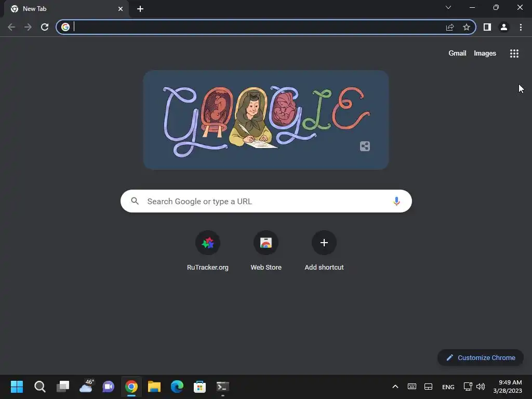This screenshot has width=532, height=399.
Task: Open the weather widget showing 46°
Action: point(86,386)
